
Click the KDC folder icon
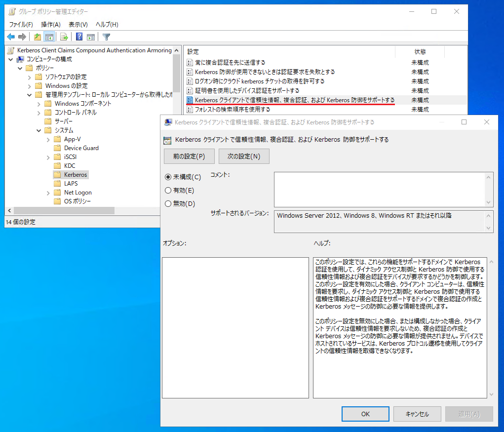57,165
